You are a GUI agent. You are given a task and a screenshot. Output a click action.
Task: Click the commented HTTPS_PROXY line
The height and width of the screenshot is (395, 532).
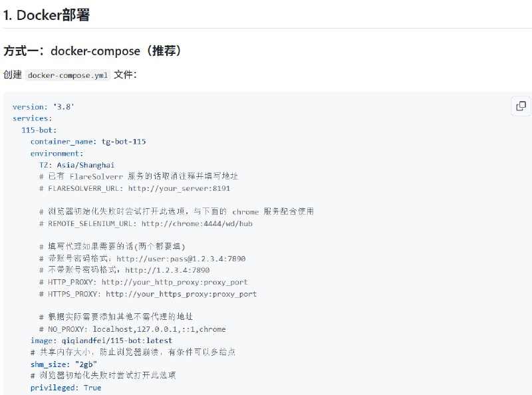(148, 294)
